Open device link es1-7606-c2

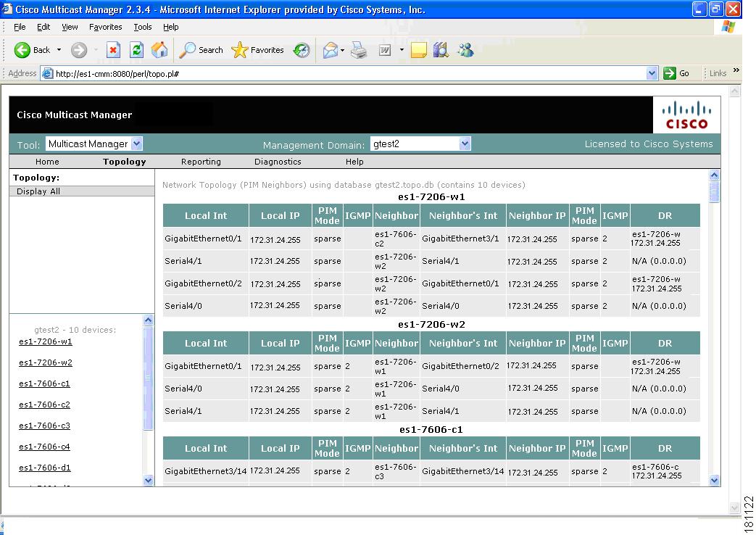(44, 405)
